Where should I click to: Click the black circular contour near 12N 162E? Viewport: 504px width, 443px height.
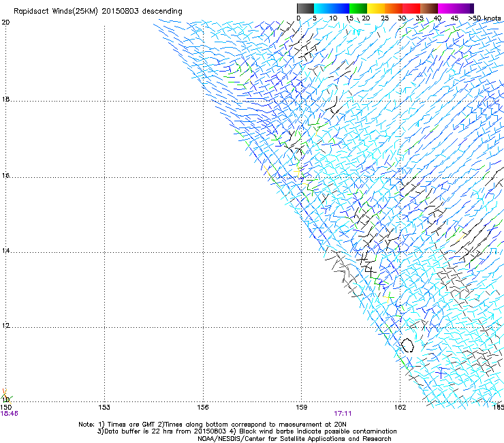click(407, 345)
